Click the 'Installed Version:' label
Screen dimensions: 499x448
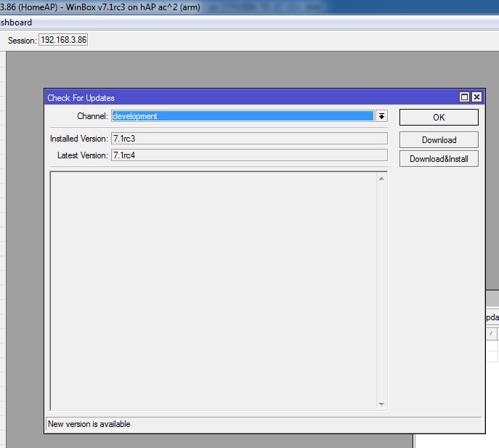pos(79,139)
